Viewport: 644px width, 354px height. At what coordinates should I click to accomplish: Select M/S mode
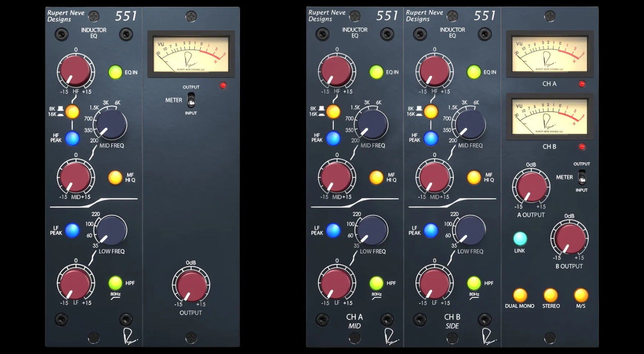(x=581, y=295)
